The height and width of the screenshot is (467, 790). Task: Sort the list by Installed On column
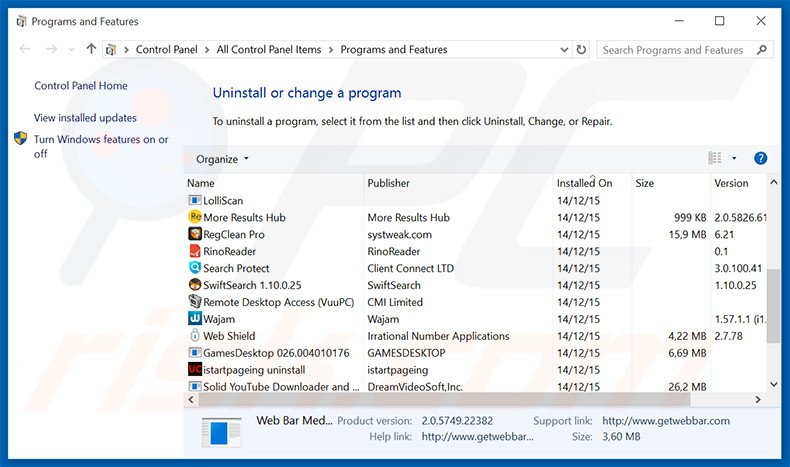coord(592,183)
